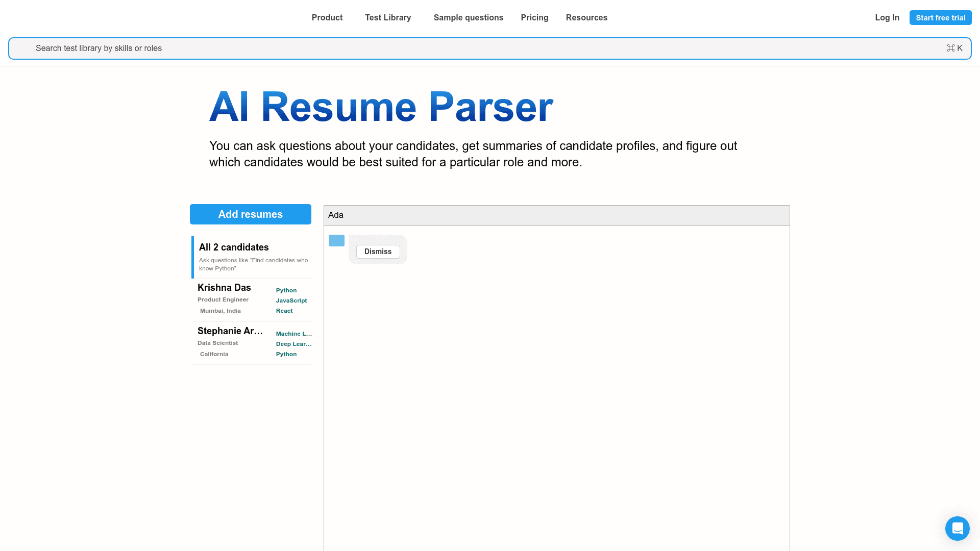This screenshot has height=551, width=980.
Task: Open the Resources navigation menu
Action: (x=586, y=17)
